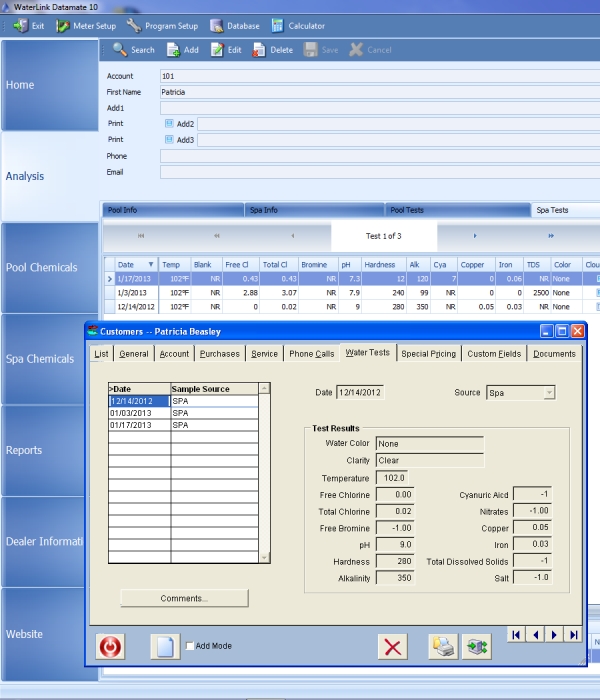Click the Comments... button
The width and height of the screenshot is (600, 700).
click(184, 598)
